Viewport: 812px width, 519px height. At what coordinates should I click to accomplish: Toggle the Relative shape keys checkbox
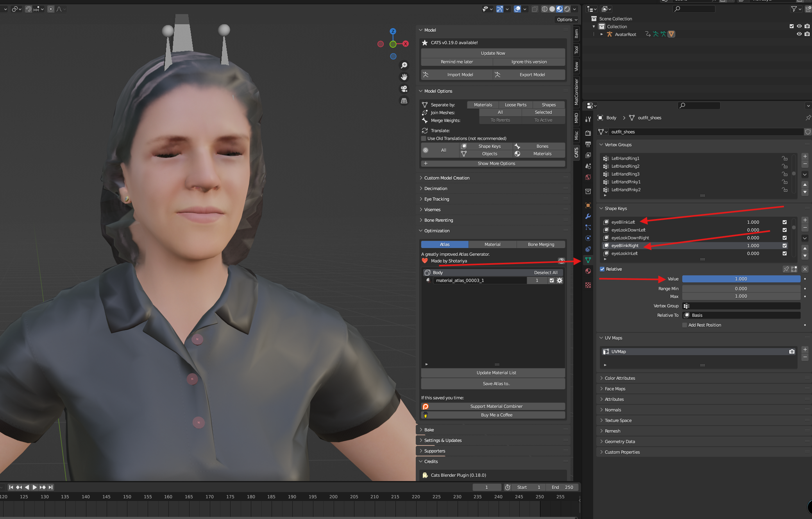[602, 269]
